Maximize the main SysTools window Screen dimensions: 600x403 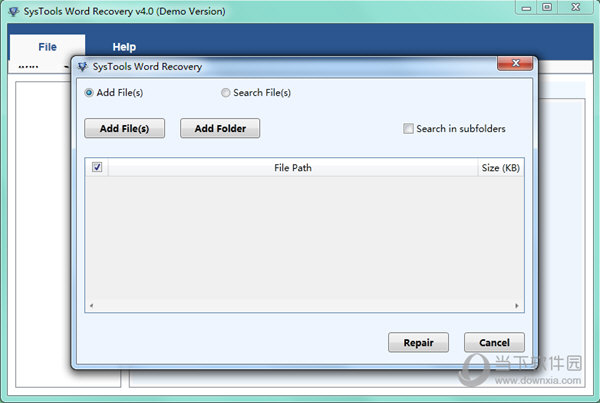click(547, 7)
